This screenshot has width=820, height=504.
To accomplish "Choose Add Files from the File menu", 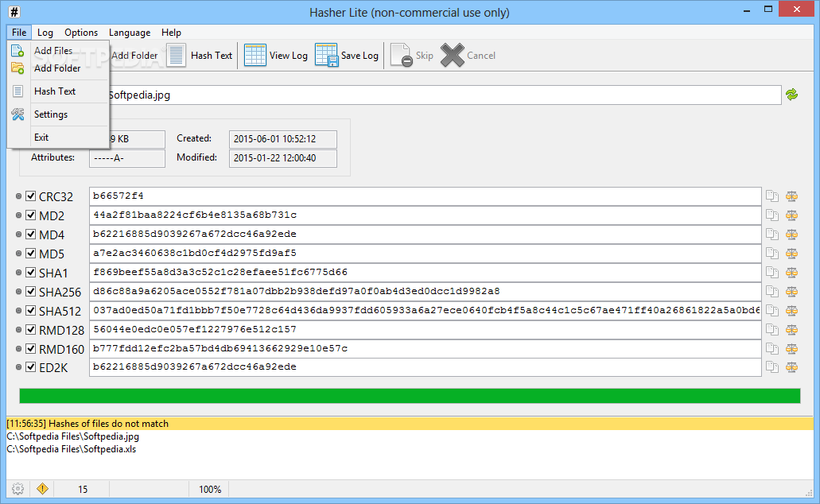I will point(52,51).
